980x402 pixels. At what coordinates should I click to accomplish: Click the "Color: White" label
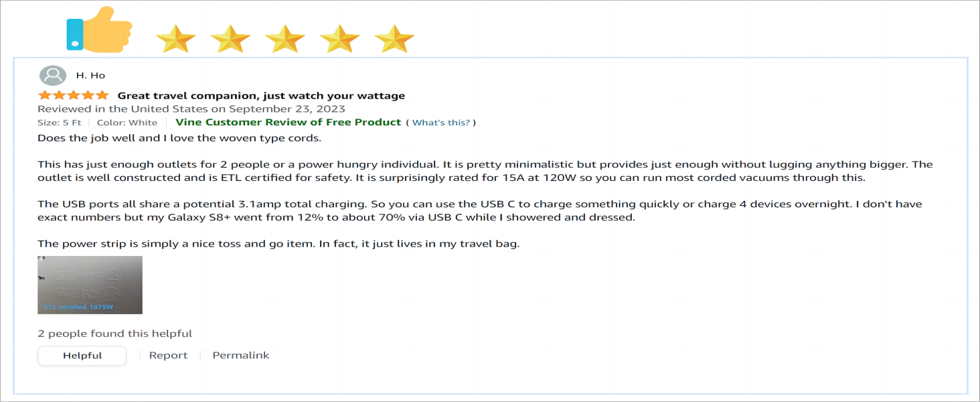[127, 123]
